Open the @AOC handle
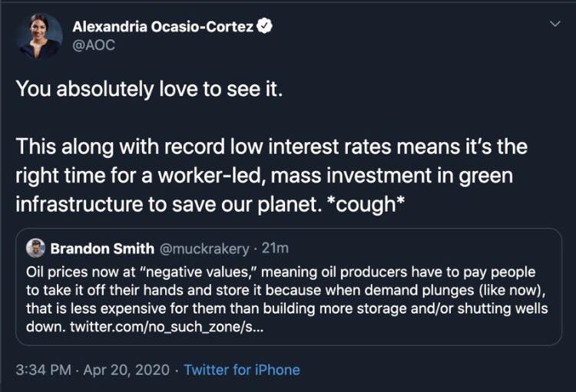 (x=92, y=44)
